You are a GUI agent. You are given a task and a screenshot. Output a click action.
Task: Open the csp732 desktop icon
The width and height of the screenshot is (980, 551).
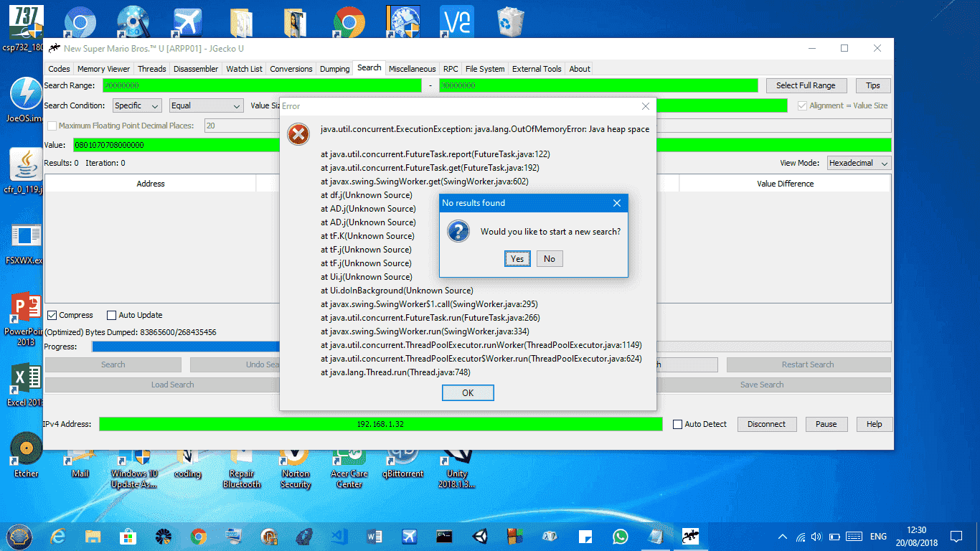click(x=26, y=29)
